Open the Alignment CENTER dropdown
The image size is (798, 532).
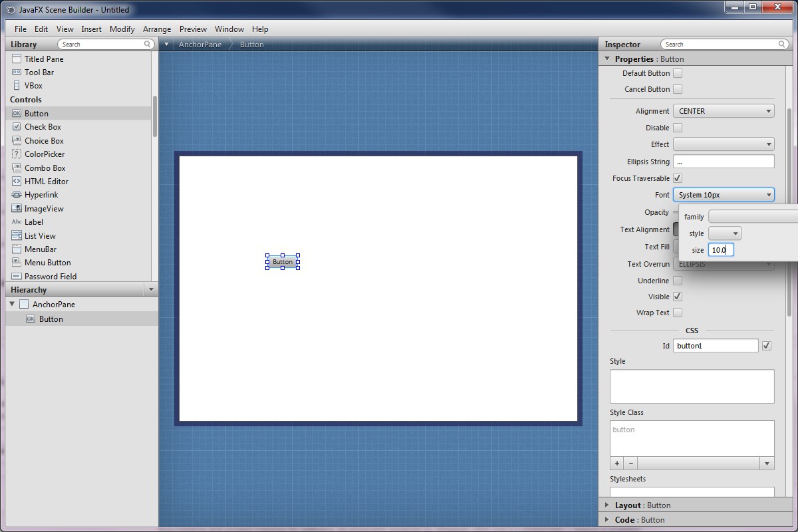point(724,111)
